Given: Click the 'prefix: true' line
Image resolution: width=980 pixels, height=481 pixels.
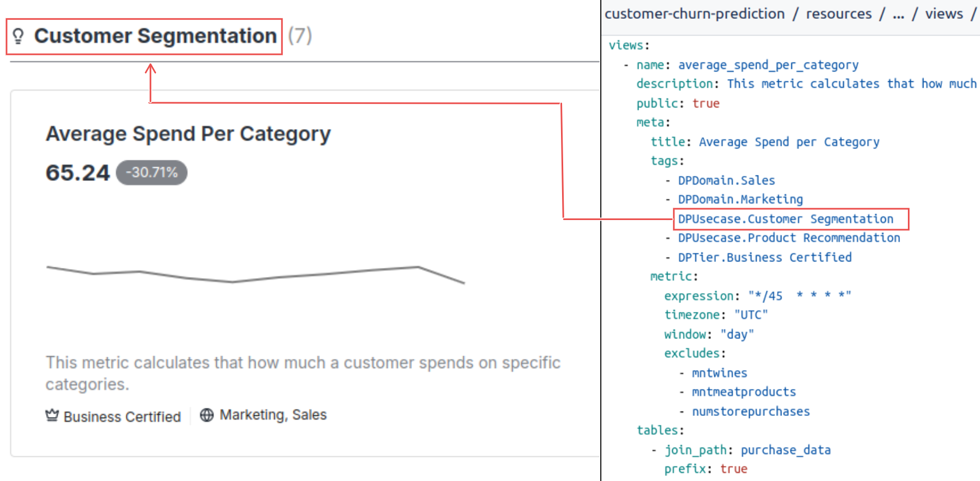Looking at the screenshot, I should coord(706,469).
